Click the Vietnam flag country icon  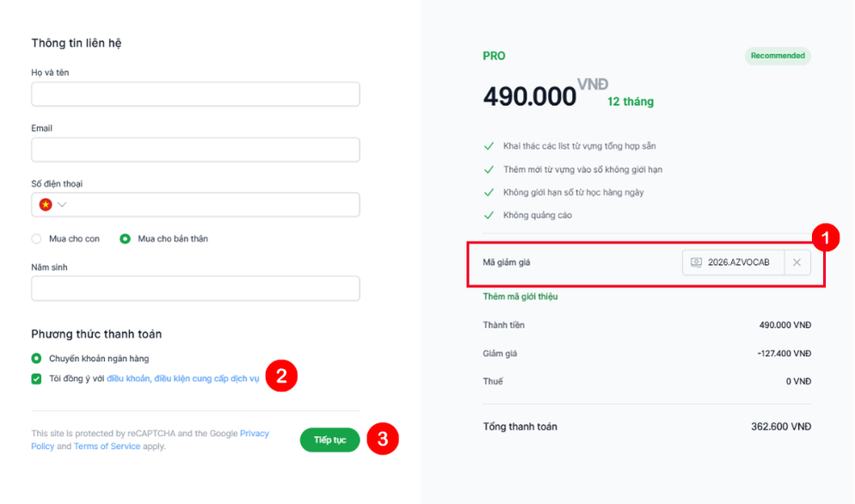pyautogui.click(x=46, y=205)
